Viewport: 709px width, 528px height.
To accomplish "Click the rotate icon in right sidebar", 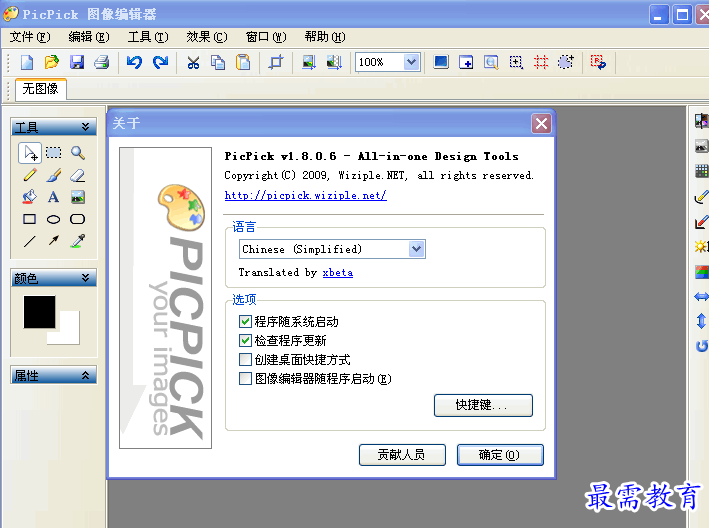I will pos(701,346).
